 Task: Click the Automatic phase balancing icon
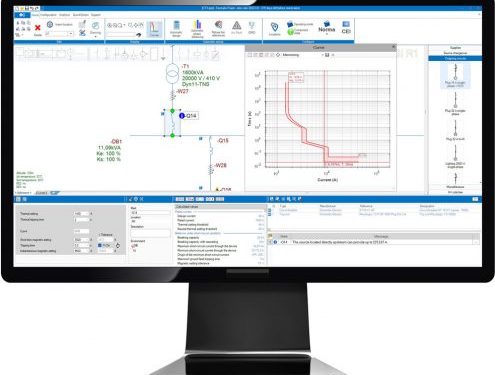tap(197, 29)
